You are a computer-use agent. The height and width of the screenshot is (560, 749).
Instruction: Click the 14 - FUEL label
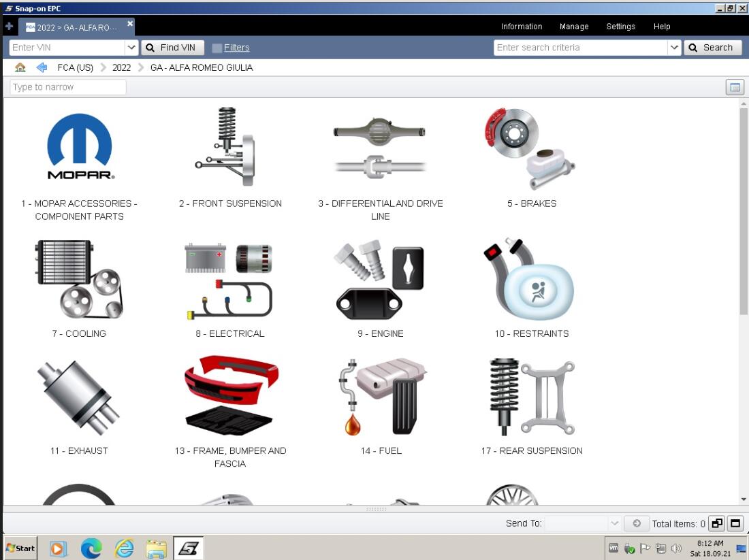[x=381, y=450]
